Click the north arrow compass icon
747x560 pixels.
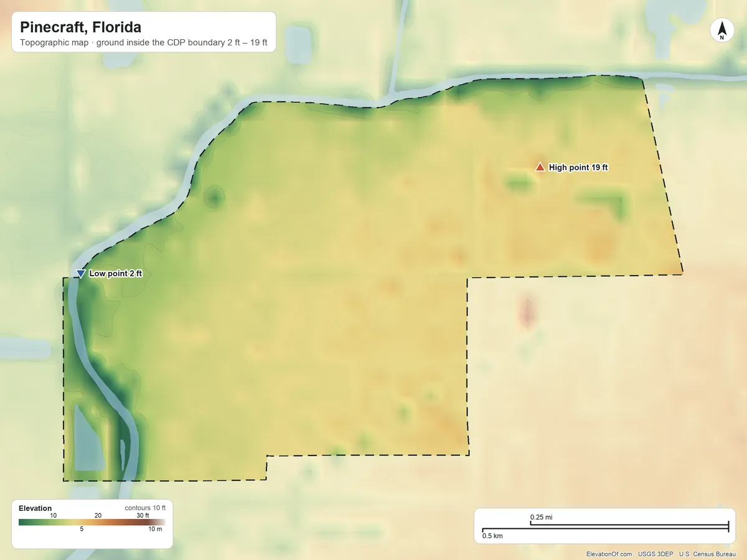tap(721, 30)
